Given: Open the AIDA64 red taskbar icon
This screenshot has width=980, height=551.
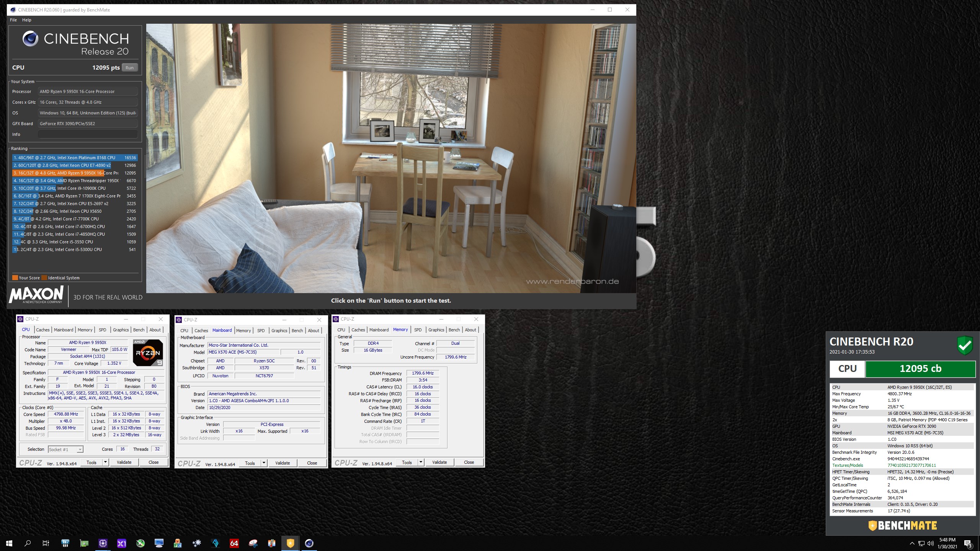Looking at the screenshot, I should pos(234,543).
